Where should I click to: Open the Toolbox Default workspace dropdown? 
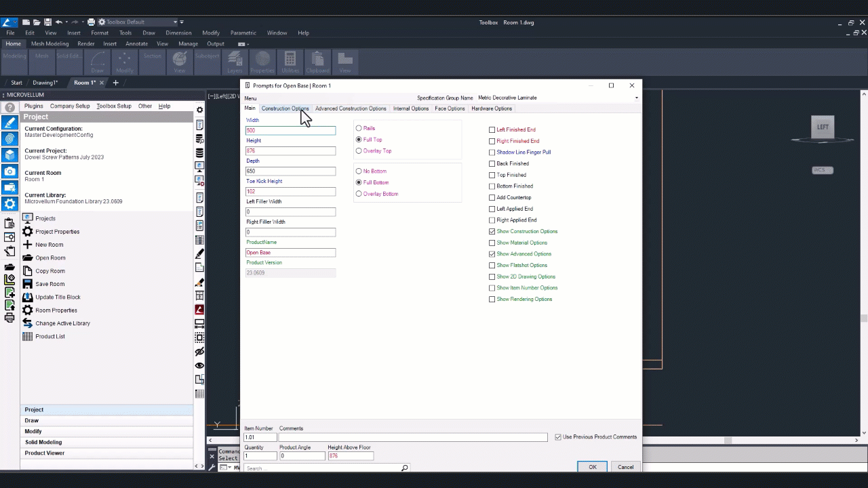(175, 22)
